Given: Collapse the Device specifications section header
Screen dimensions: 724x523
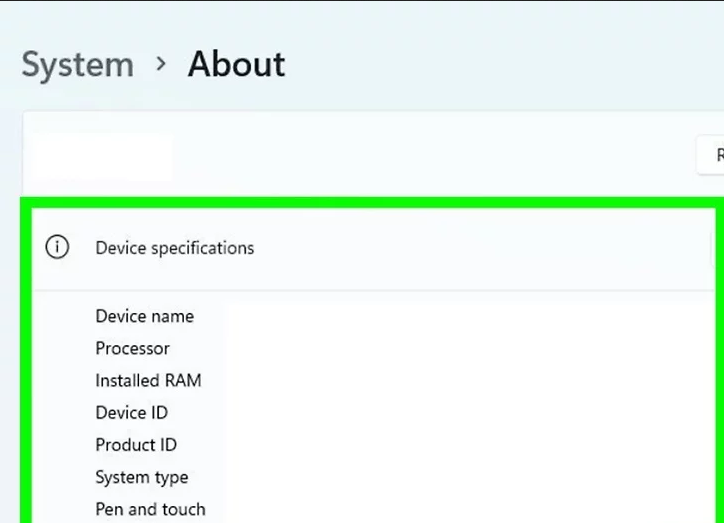Looking at the screenshot, I should 373,249.
